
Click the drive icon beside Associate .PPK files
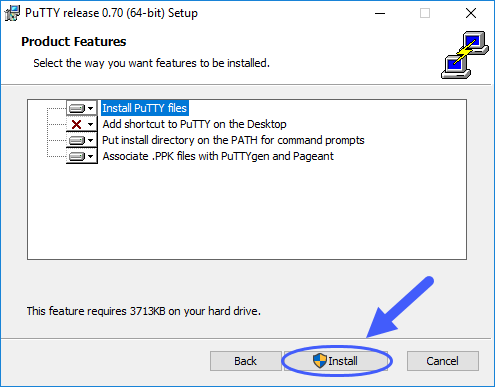click(x=77, y=156)
